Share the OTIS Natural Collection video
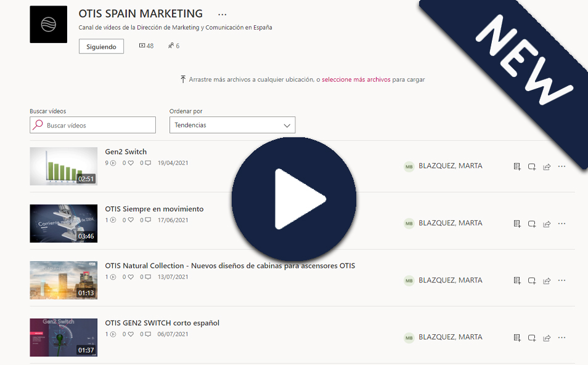Image resolution: width=588 pixels, height=365 pixels. tap(547, 281)
